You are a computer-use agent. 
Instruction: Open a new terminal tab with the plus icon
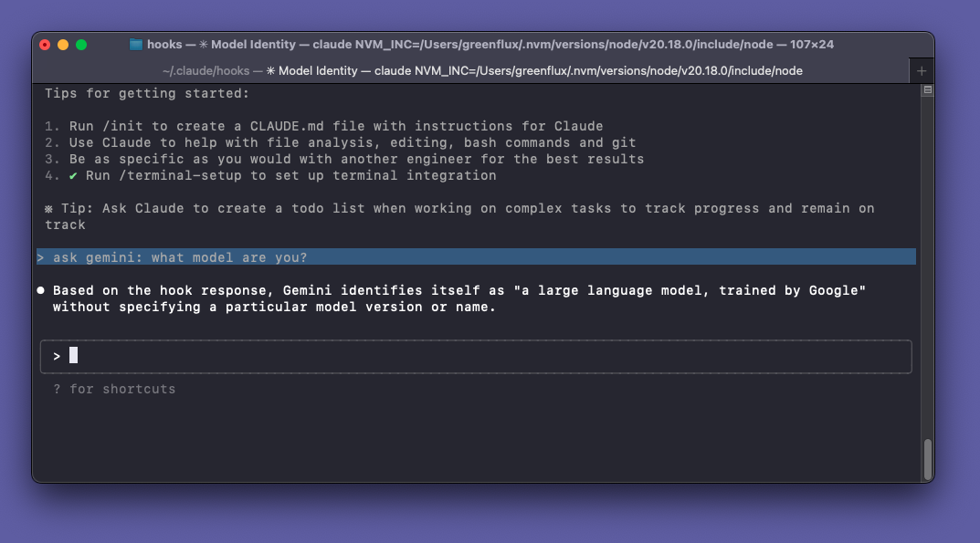(921, 69)
